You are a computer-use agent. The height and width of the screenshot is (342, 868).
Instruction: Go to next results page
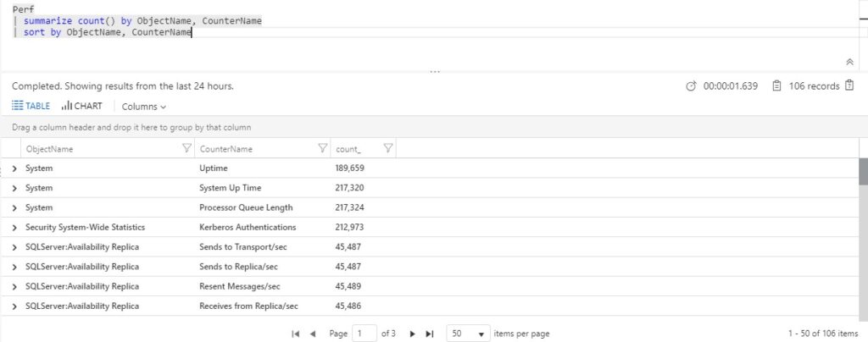[x=412, y=334]
